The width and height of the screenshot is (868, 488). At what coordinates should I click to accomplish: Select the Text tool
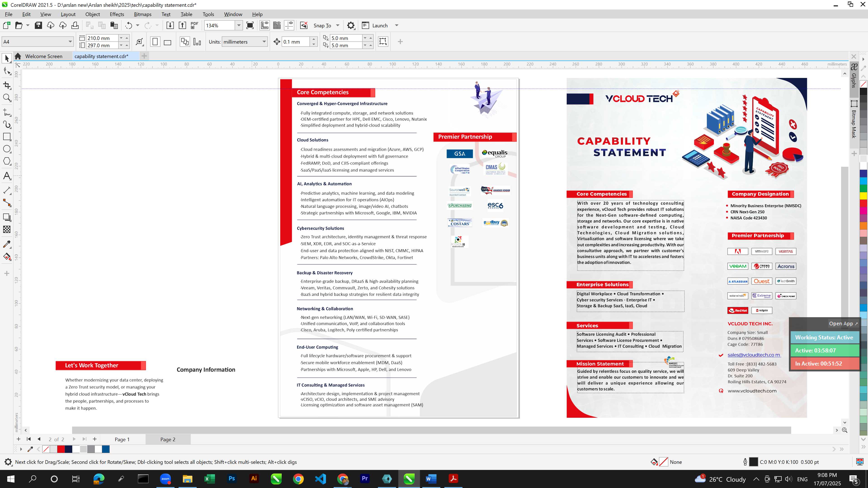7,176
